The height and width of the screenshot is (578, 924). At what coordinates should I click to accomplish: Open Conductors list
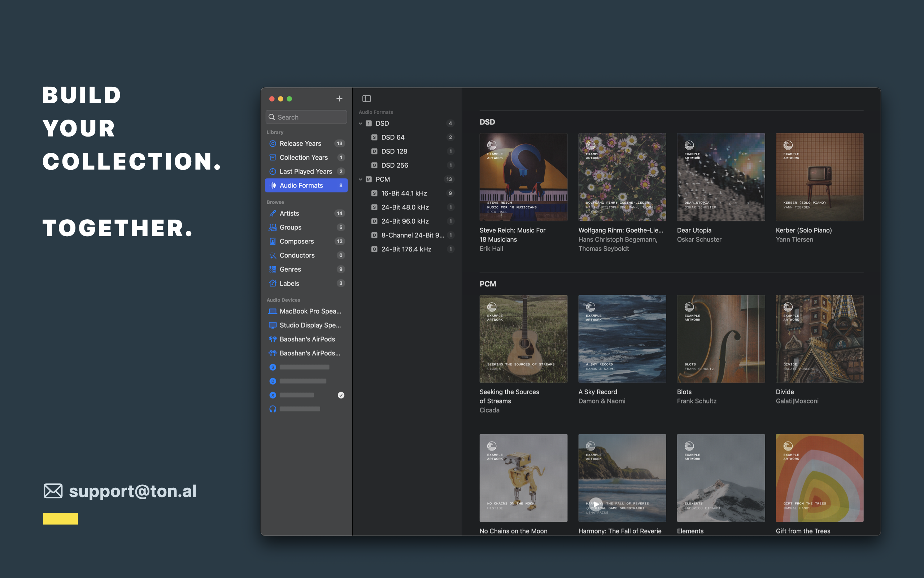(x=306, y=255)
